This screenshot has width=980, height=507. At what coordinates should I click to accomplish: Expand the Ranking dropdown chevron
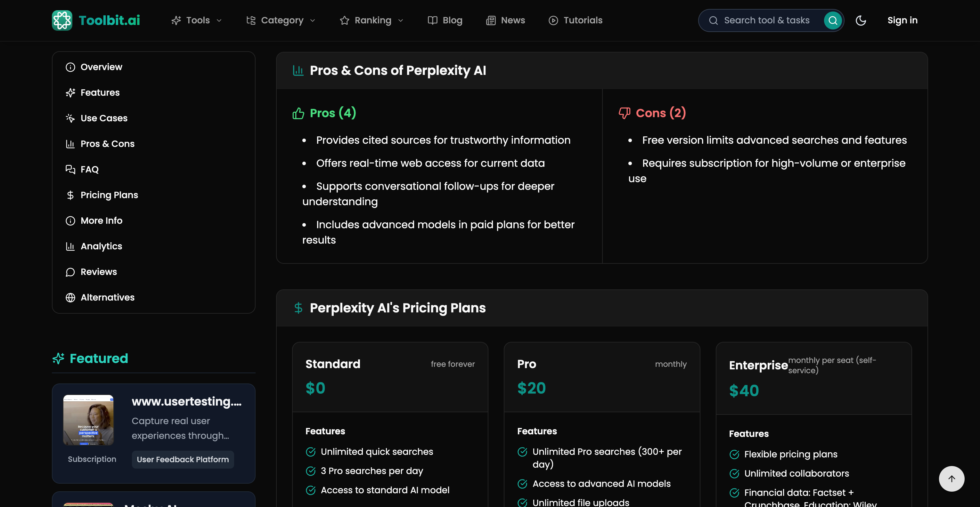click(401, 20)
